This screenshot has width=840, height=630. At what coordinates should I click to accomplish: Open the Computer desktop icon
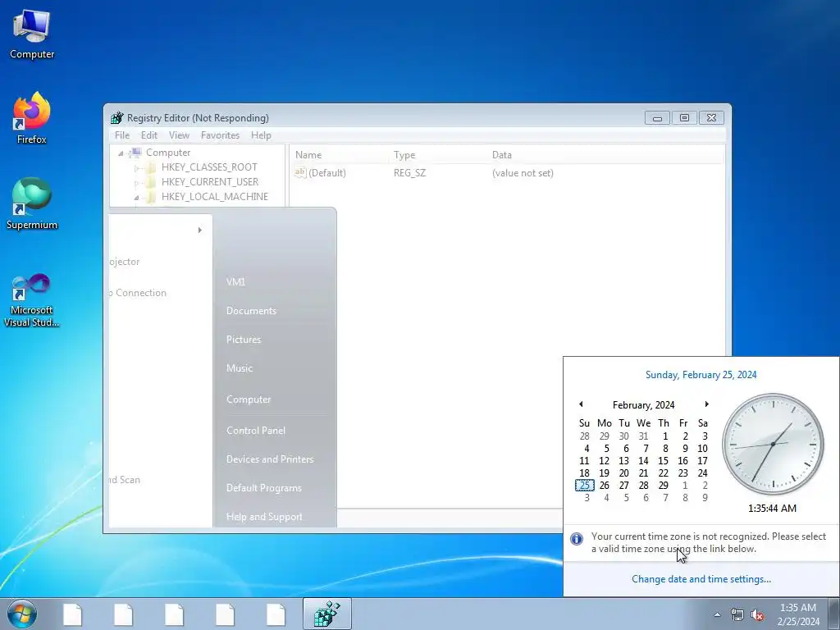pyautogui.click(x=32, y=34)
